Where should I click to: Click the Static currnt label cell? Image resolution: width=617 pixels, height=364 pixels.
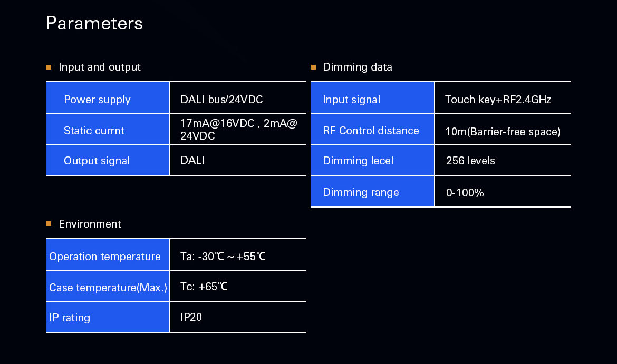coord(108,130)
